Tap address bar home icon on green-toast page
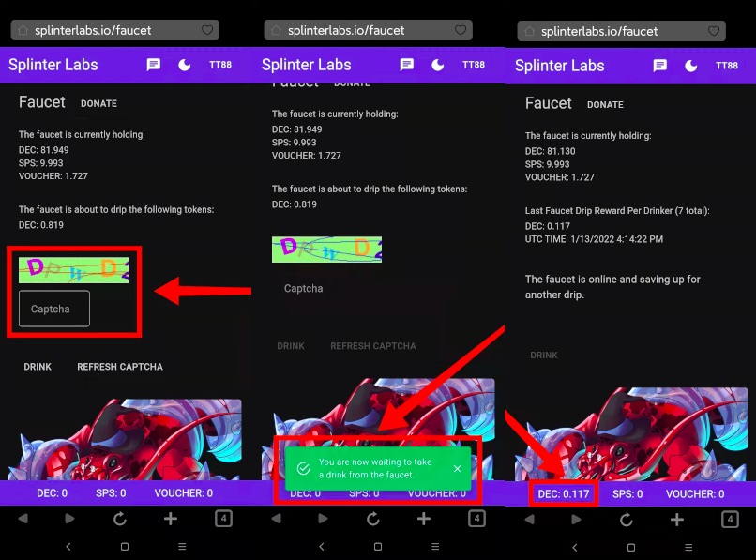Screen dimensions: 756x560 pos(276,30)
